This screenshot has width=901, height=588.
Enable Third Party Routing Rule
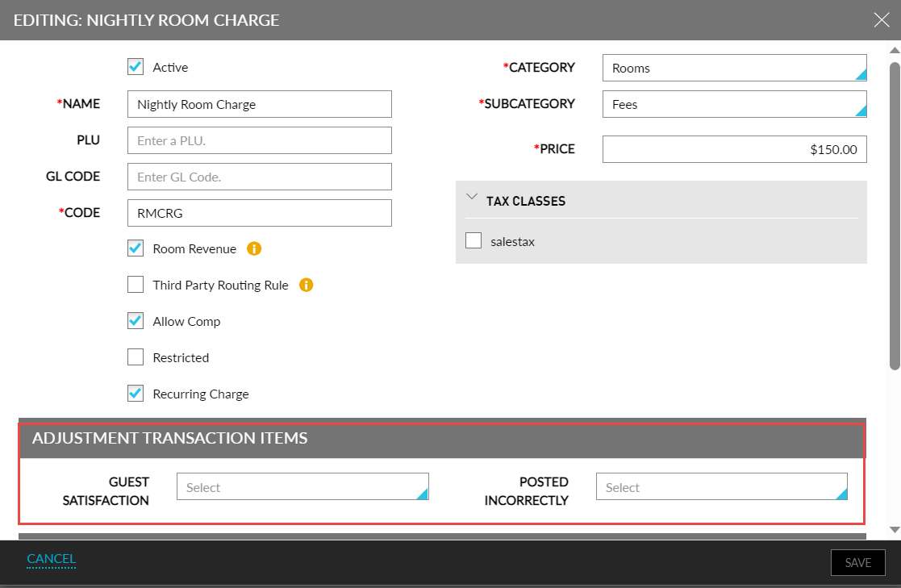tap(136, 285)
